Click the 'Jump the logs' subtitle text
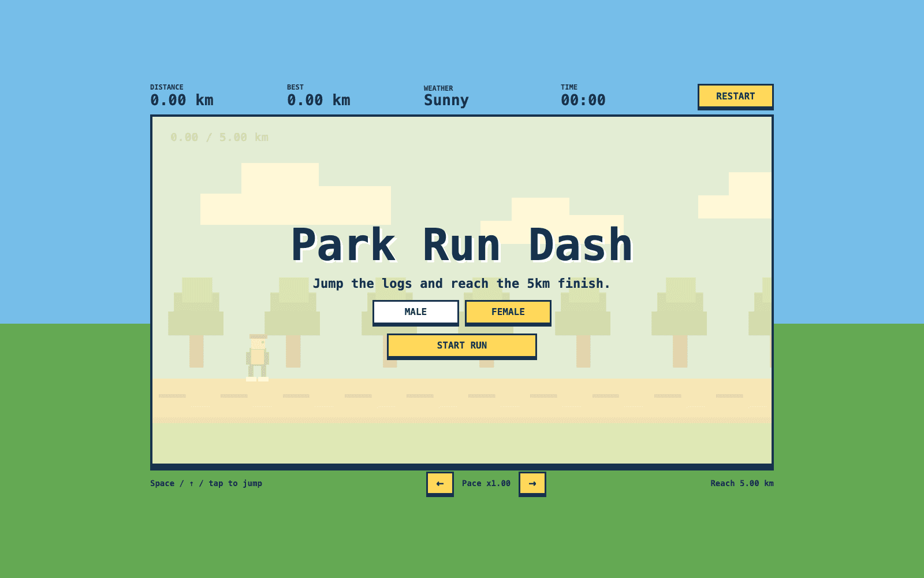 [462, 284]
